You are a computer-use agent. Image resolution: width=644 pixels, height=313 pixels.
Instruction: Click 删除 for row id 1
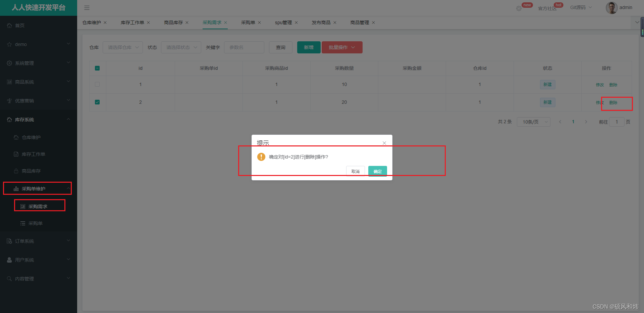click(x=613, y=85)
